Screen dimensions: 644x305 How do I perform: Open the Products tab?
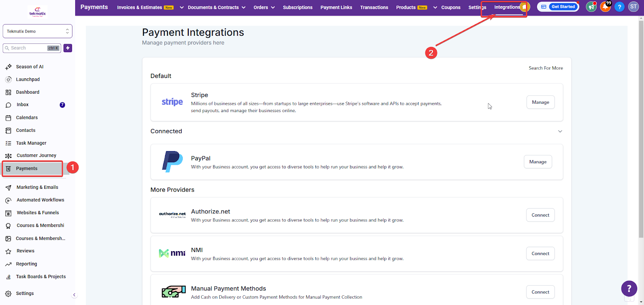click(406, 7)
